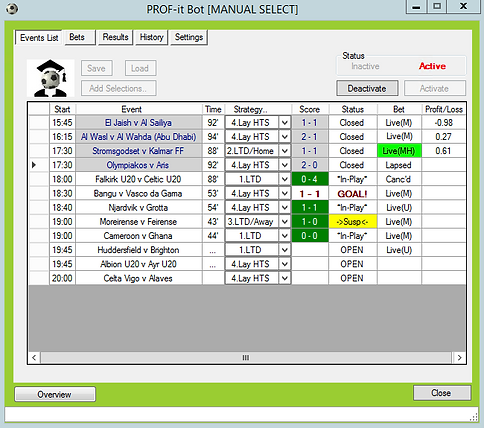Viewport: 484px width, 428px height.
Task: Click the red Active status label
Action: 433,66
